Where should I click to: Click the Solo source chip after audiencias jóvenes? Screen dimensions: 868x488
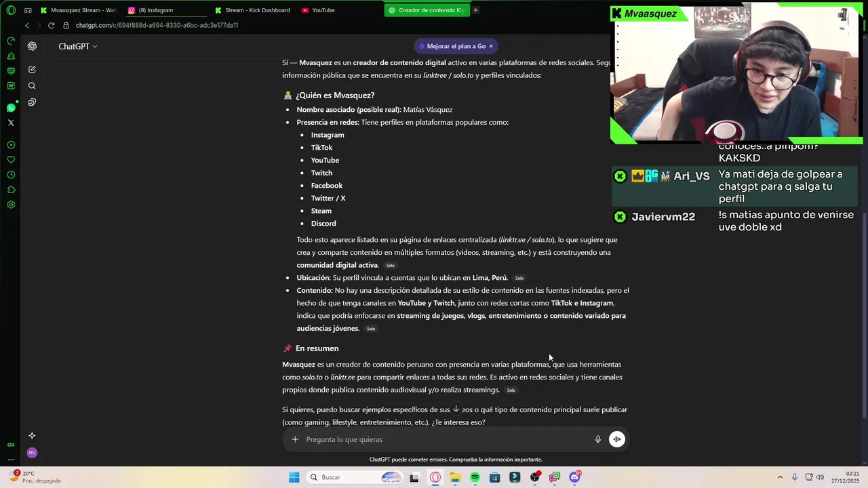pyautogui.click(x=370, y=329)
